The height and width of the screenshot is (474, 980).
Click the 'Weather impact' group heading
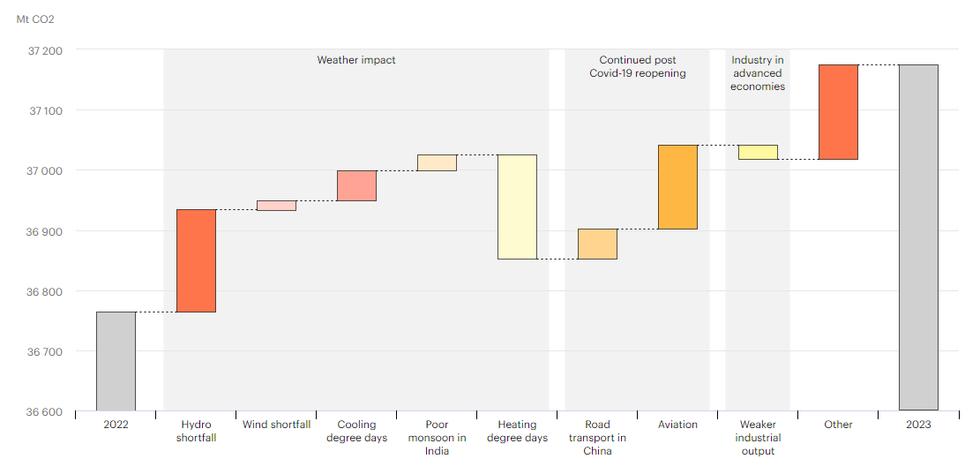[x=356, y=60]
